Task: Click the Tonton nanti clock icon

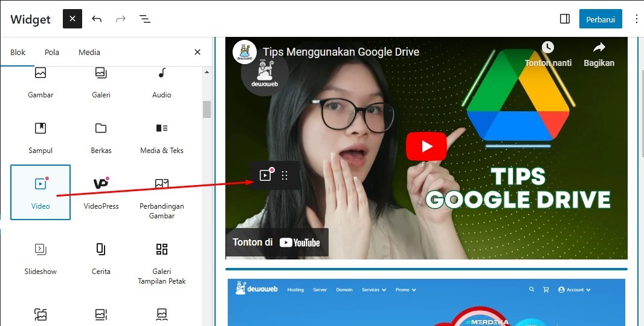Action: [x=548, y=47]
